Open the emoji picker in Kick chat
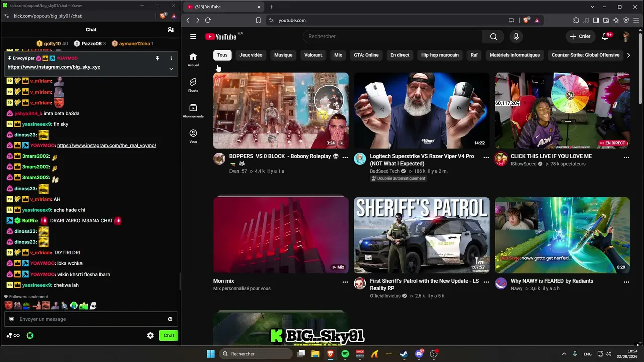 [x=170, y=319]
